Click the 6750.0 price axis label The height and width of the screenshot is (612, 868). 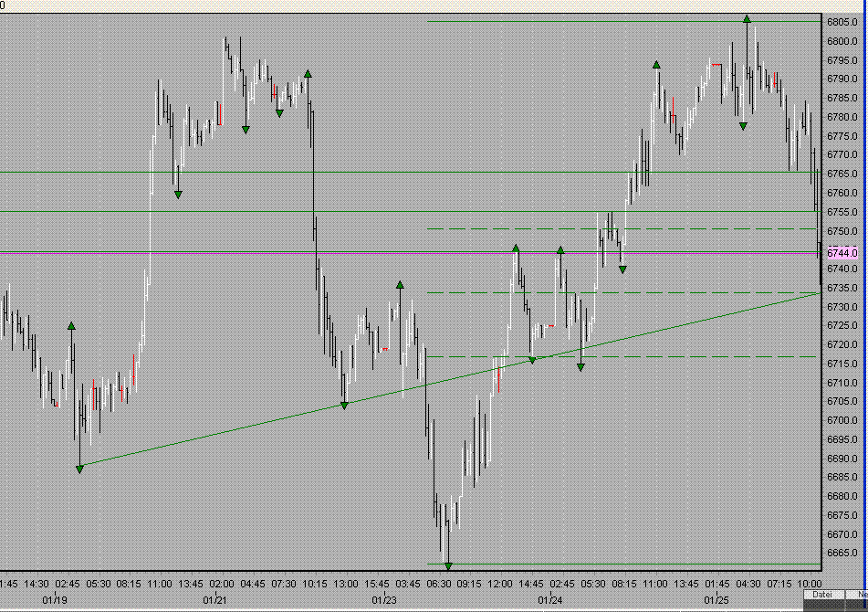(842, 231)
